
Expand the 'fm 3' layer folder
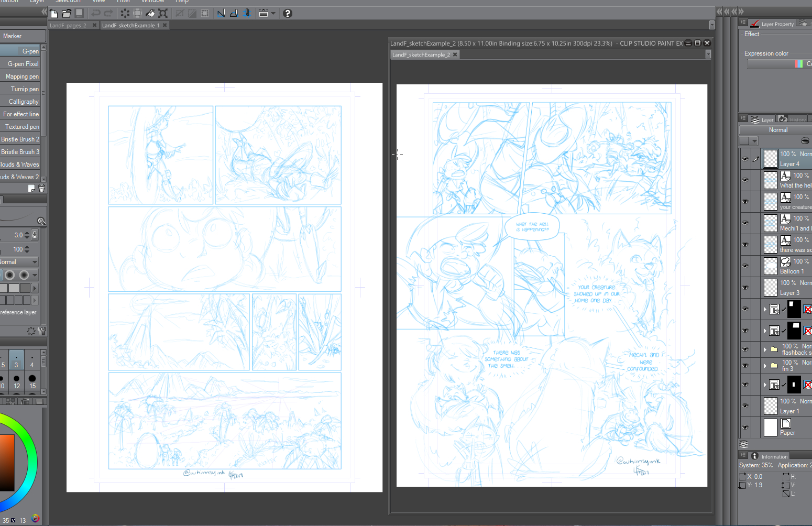tap(765, 365)
